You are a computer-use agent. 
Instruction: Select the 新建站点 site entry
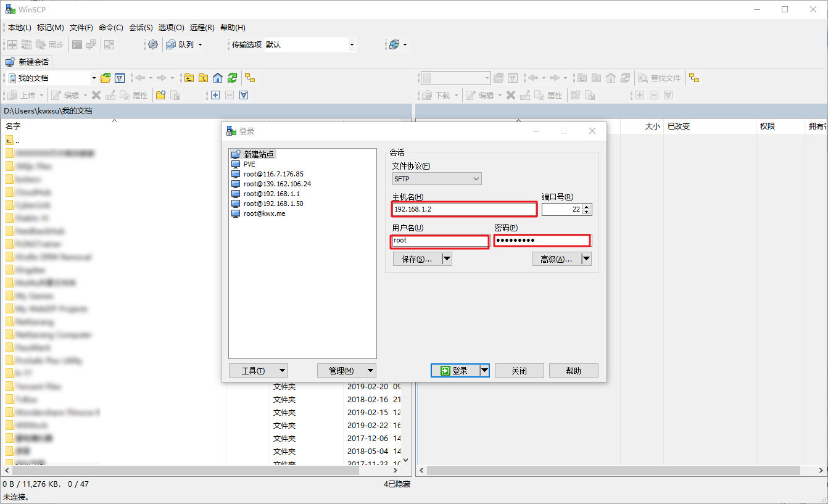(254, 154)
